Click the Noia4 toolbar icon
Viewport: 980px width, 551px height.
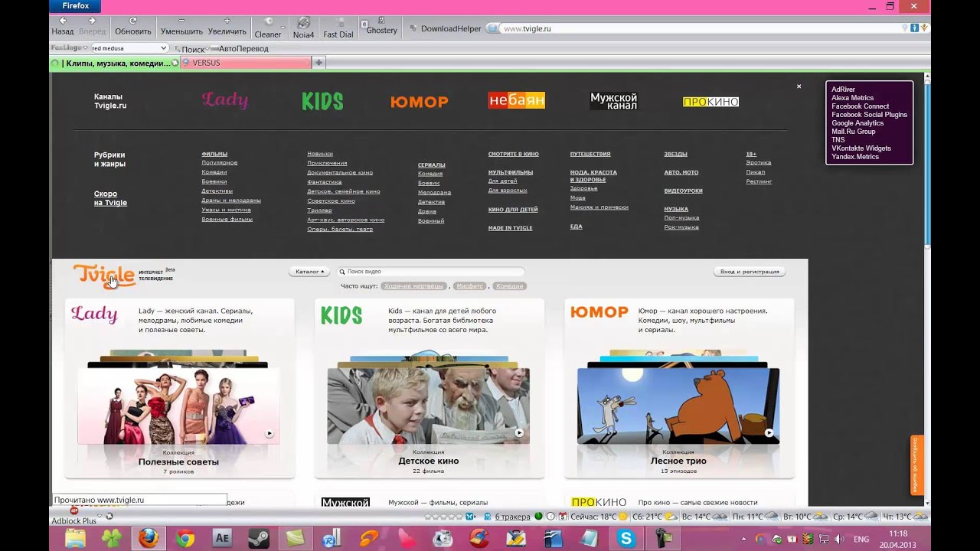click(303, 28)
